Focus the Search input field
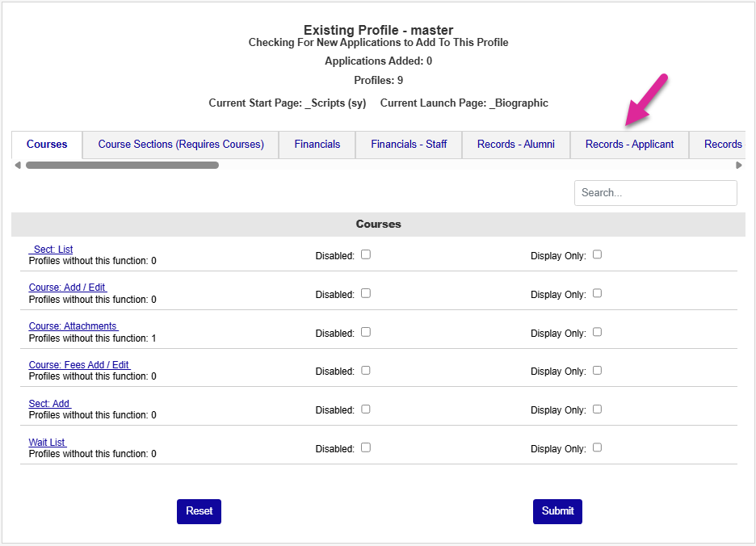The width and height of the screenshot is (756, 546). (x=655, y=193)
